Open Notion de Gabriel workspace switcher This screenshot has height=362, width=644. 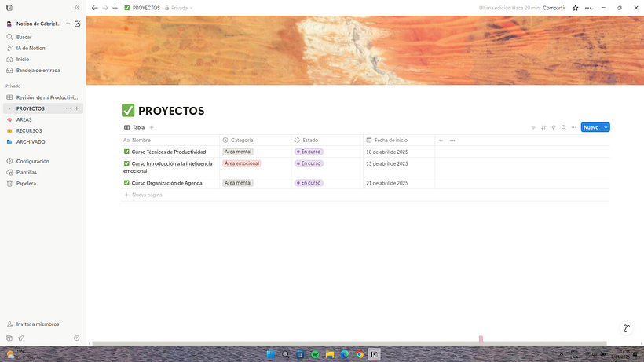pos(38,24)
